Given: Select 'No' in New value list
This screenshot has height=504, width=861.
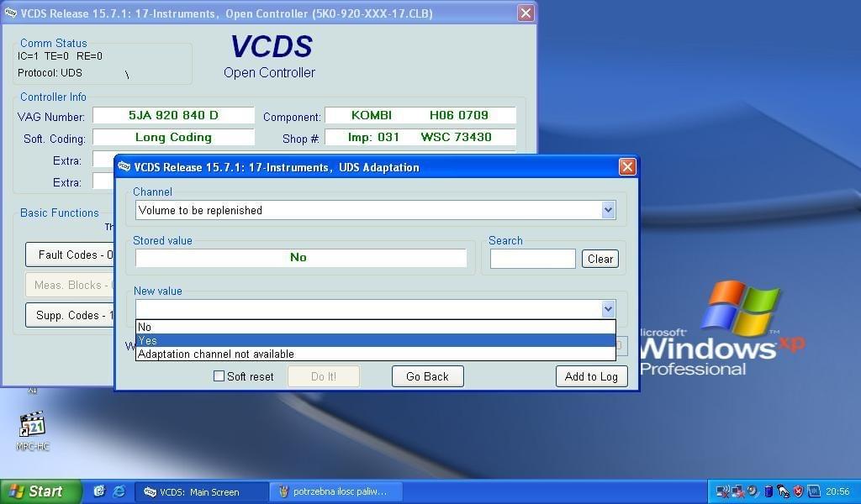Looking at the screenshot, I should coord(376,327).
